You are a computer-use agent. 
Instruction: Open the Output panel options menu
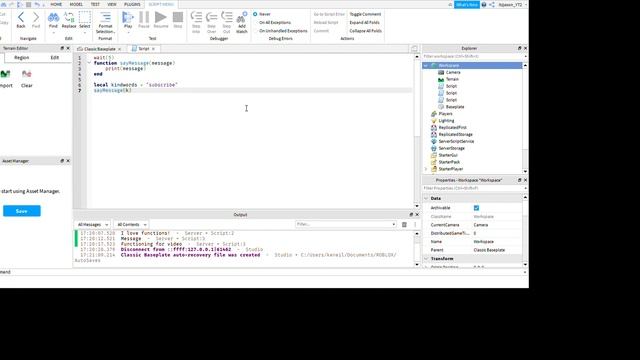[415, 224]
